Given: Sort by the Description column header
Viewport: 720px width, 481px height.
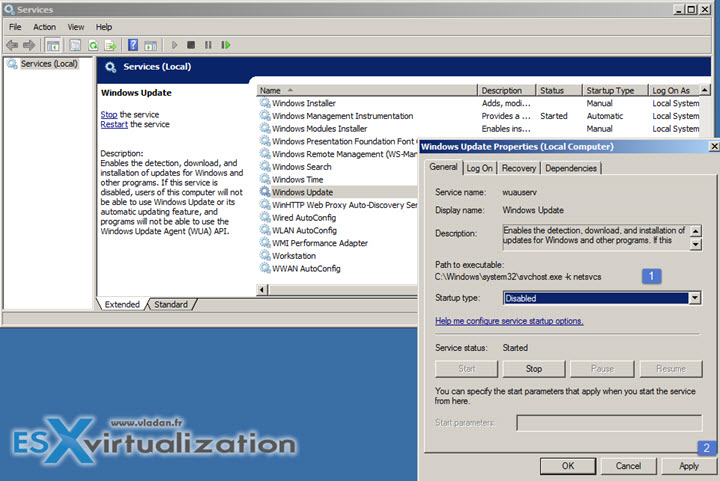Looking at the screenshot, I should pos(506,90).
